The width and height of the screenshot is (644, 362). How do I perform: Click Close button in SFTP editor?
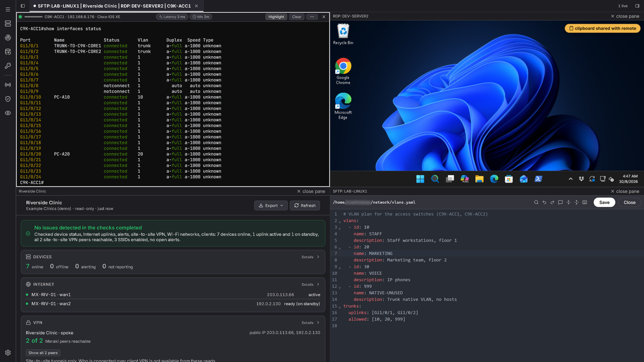point(630,202)
